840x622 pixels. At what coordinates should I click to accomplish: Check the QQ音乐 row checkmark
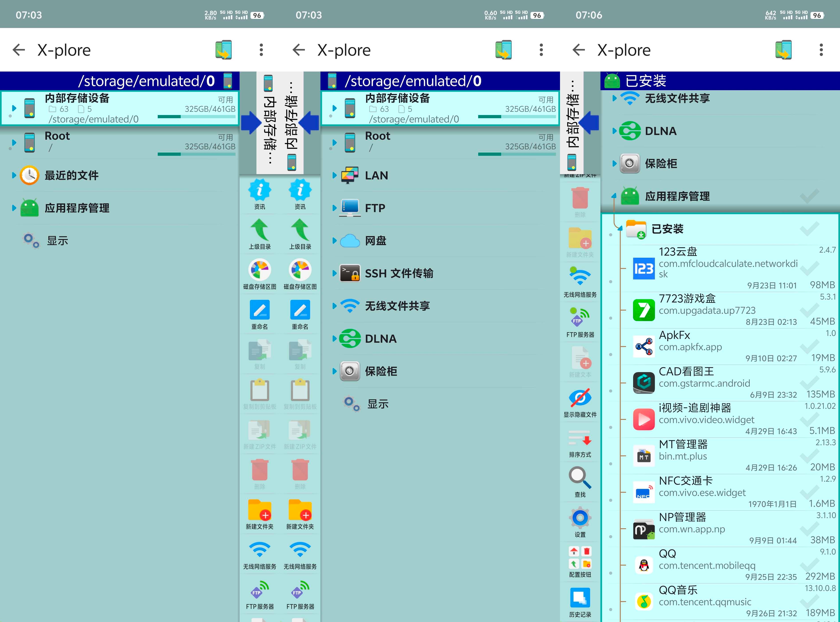coord(810,601)
